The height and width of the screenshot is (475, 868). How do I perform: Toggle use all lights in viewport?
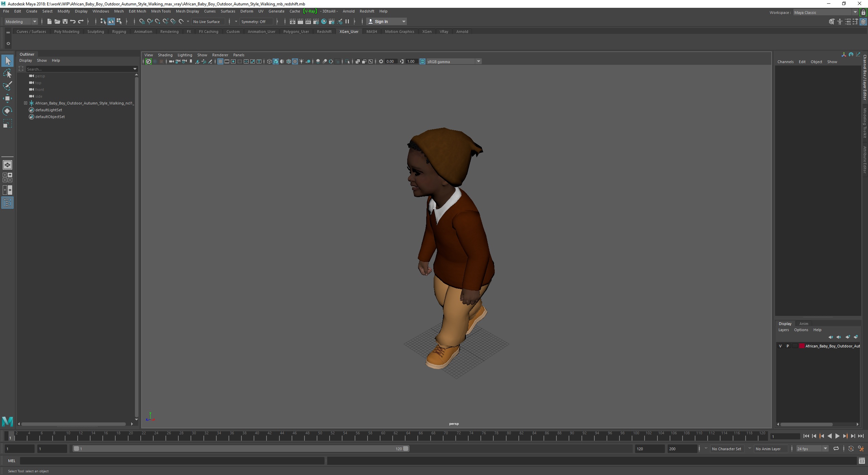point(301,61)
